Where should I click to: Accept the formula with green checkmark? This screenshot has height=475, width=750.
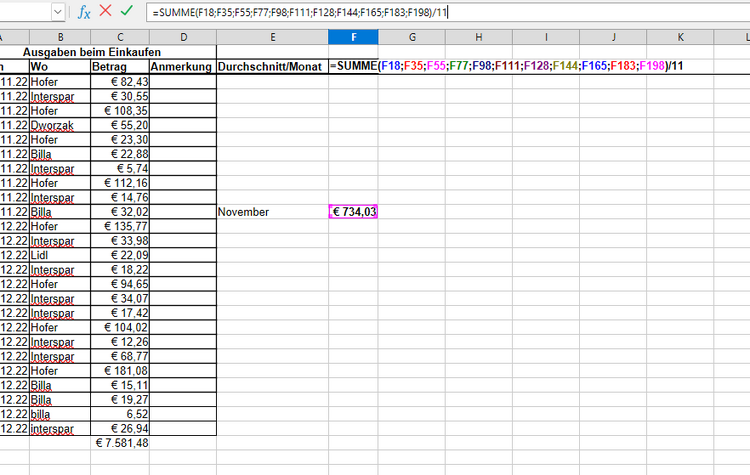point(126,12)
